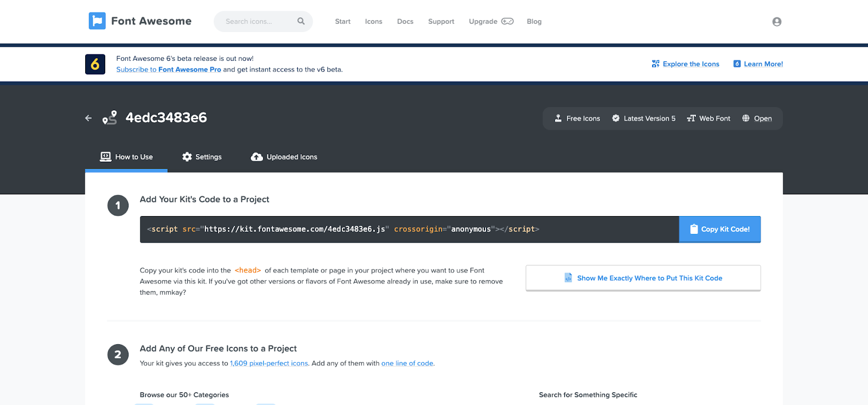Click the clipboard icon on Copy Kit Code
The image size is (868, 405).
pyautogui.click(x=694, y=229)
